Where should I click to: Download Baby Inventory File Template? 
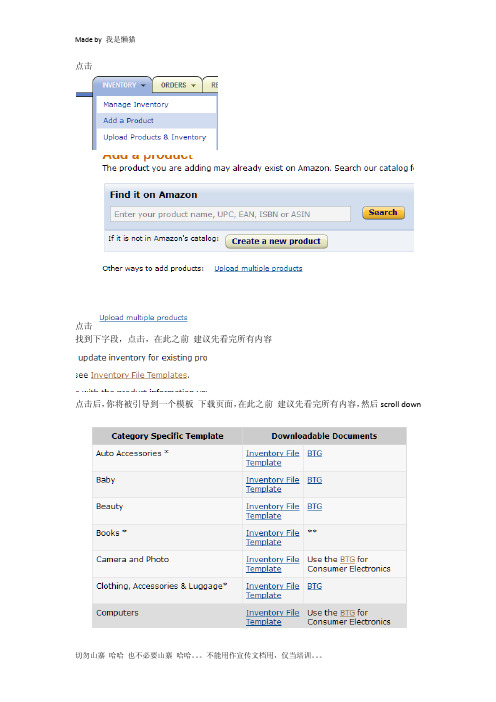272,484
